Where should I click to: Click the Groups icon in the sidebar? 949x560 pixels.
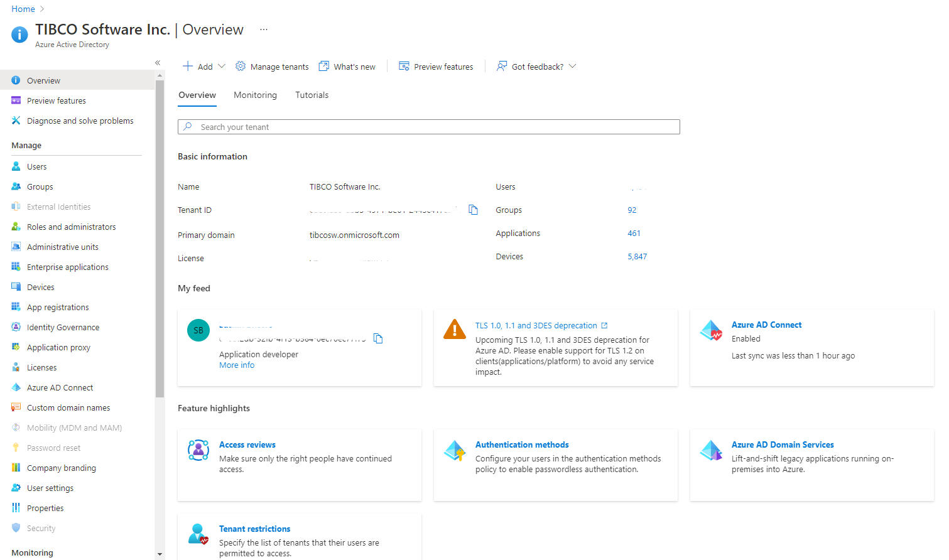pos(16,186)
